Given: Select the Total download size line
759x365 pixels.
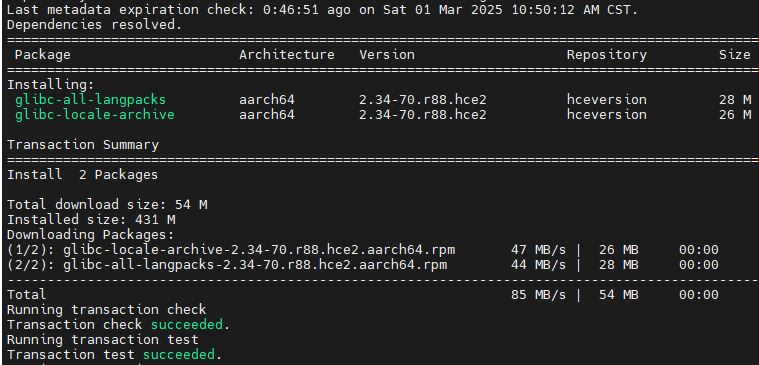Looking at the screenshot, I should [x=107, y=205].
